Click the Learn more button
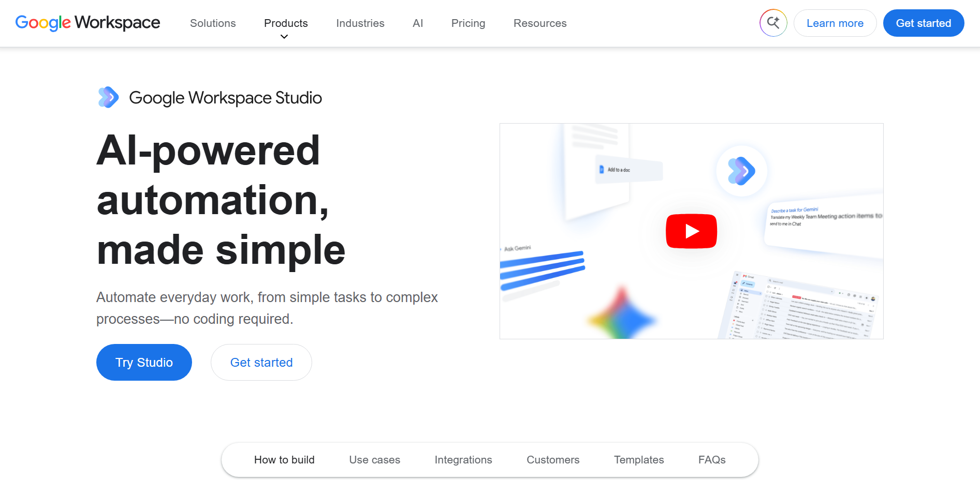The image size is (980, 480). (x=835, y=23)
